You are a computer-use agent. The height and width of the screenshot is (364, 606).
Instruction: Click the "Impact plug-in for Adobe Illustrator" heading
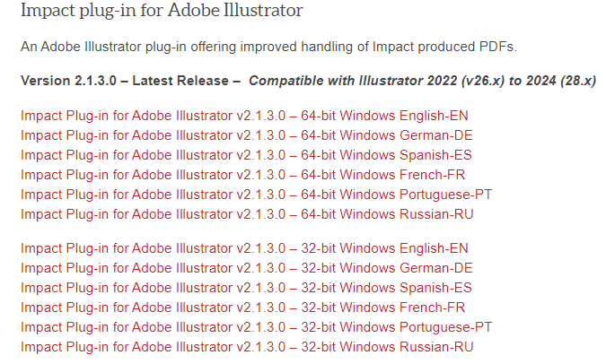point(162,12)
